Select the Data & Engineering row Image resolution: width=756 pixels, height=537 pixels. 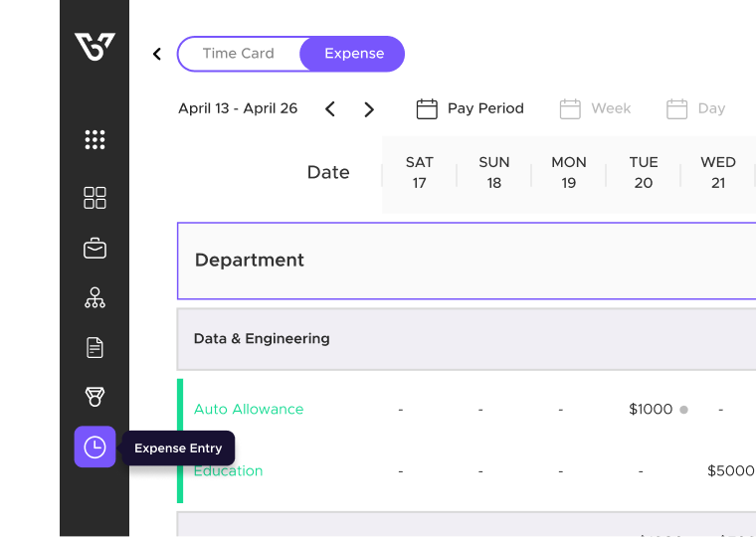[262, 338]
